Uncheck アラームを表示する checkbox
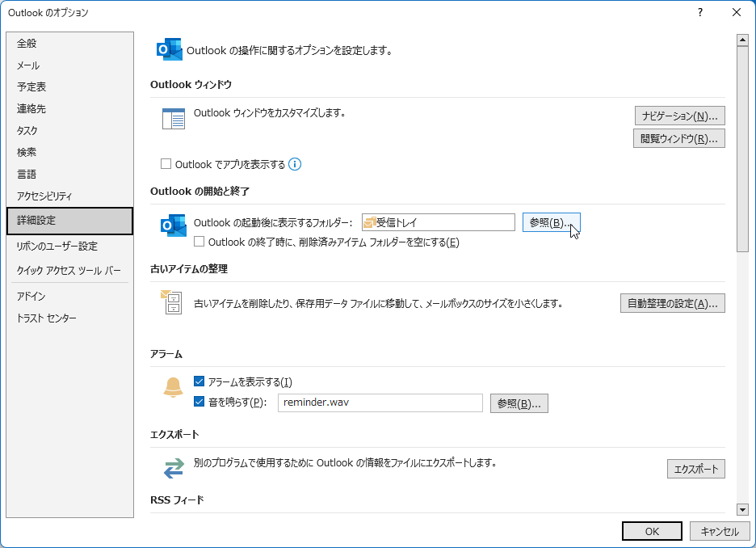Viewport: 756px width, 548px height. (x=199, y=381)
